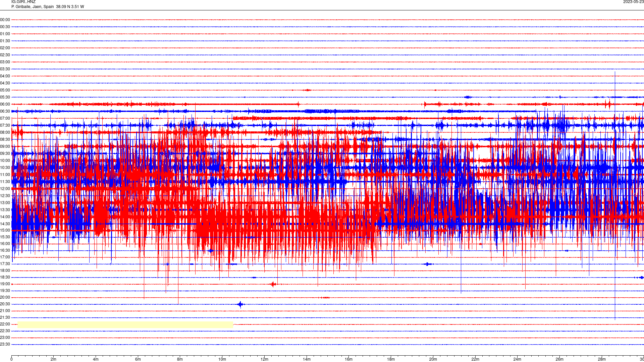Click the station code IG.GIRI..HNZ header
This screenshot has height=362, width=644.
pos(23,2)
